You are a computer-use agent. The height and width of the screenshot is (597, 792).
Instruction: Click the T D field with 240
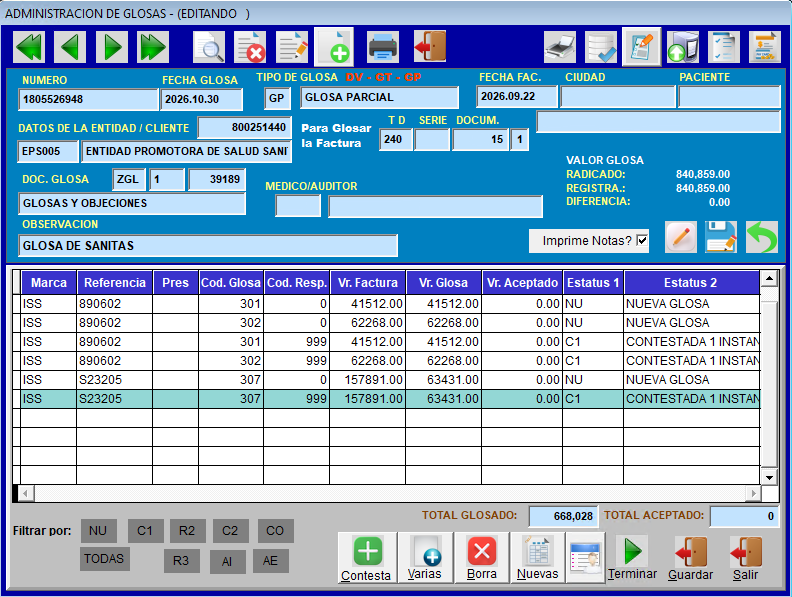coord(396,139)
